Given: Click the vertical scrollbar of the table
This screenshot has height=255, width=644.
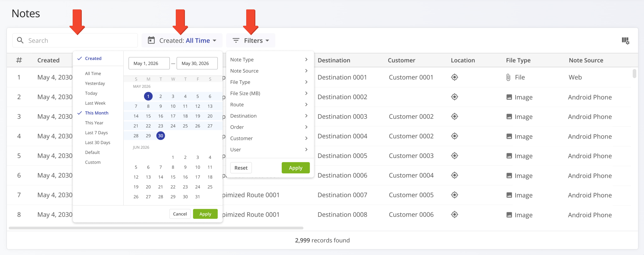Looking at the screenshot, I should pyautogui.click(x=635, y=73).
